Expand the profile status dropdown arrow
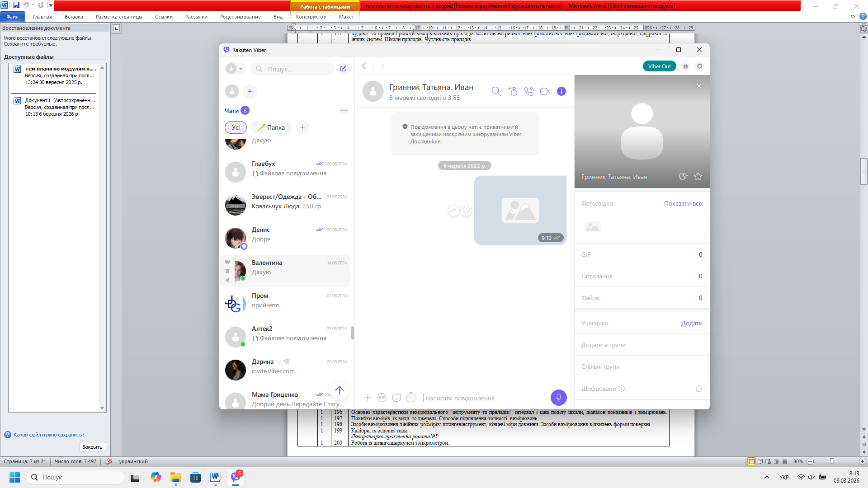 pos(241,69)
